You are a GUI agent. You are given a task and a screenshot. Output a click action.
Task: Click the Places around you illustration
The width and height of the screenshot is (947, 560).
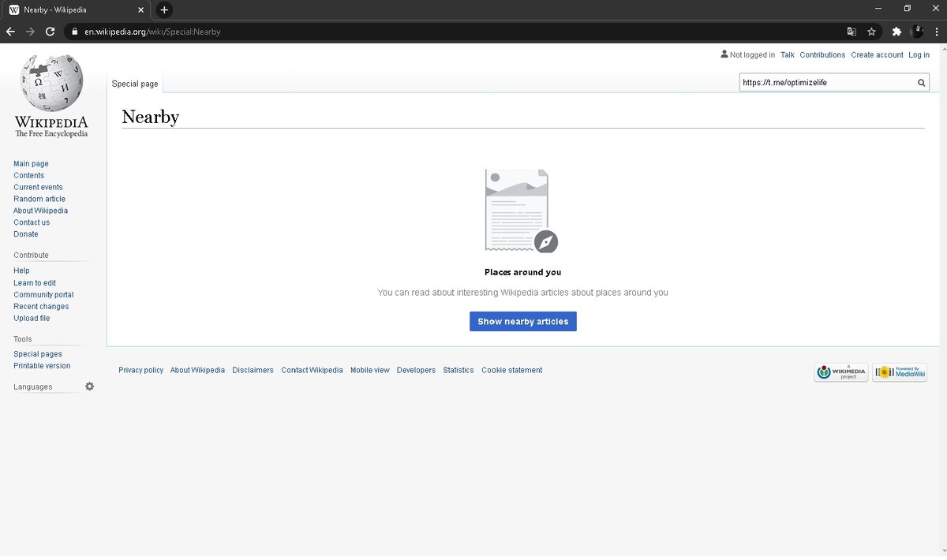tap(521, 211)
